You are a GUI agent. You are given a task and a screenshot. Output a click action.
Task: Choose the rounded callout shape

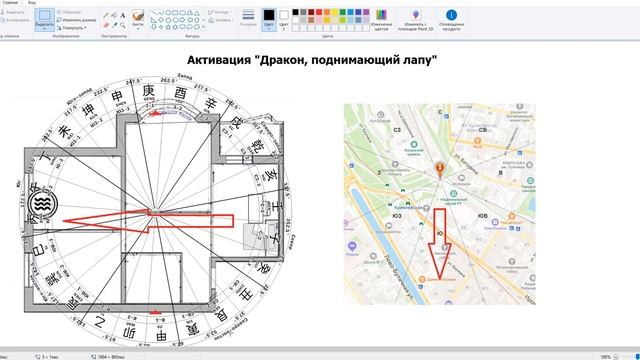(182, 27)
